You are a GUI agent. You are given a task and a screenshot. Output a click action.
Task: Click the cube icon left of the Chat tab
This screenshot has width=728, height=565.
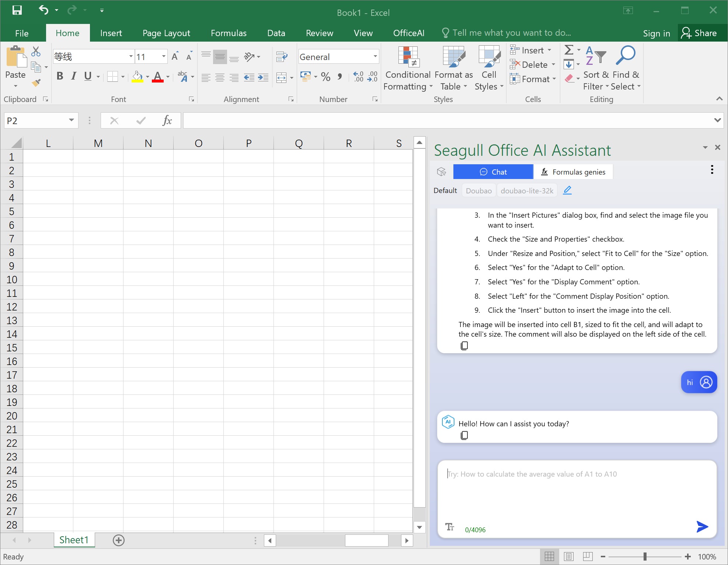(441, 172)
